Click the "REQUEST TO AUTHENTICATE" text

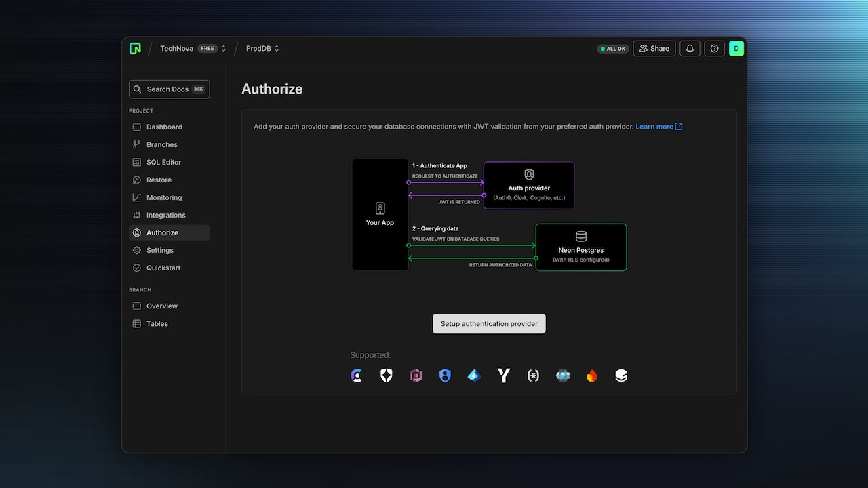(x=445, y=176)
